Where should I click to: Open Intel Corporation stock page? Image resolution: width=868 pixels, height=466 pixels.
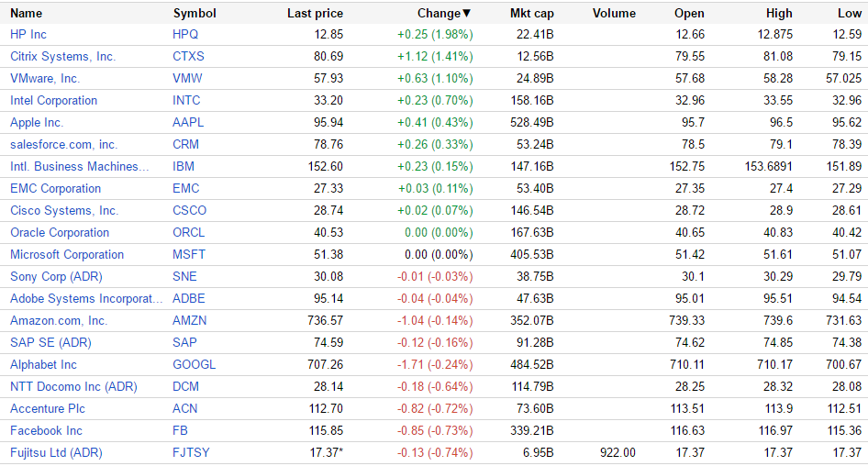[x=53, y=100]
